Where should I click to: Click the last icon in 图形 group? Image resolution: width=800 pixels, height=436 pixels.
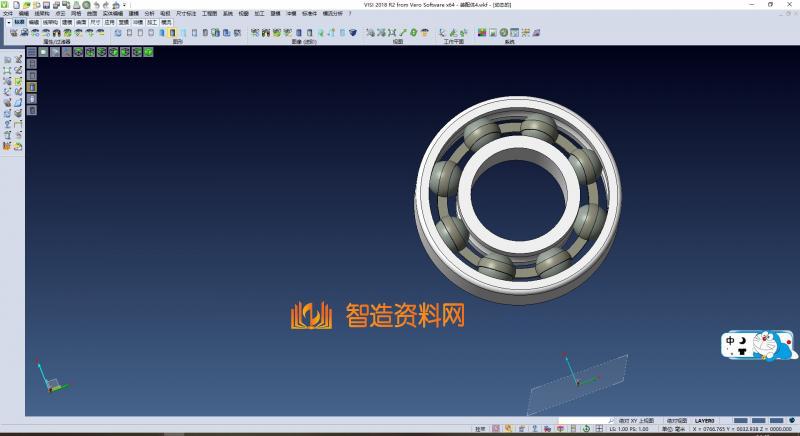(x=237, y=33)
